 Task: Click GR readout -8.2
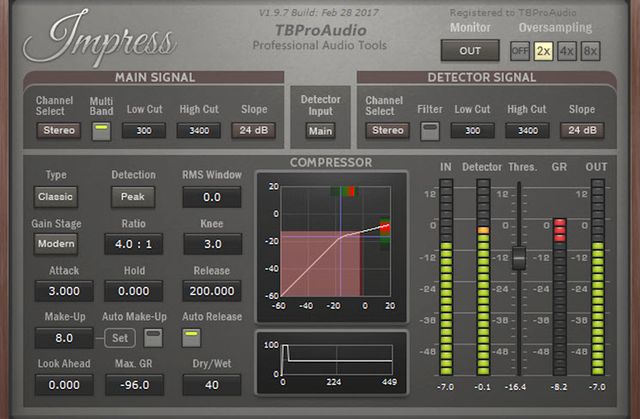(559, 387)
